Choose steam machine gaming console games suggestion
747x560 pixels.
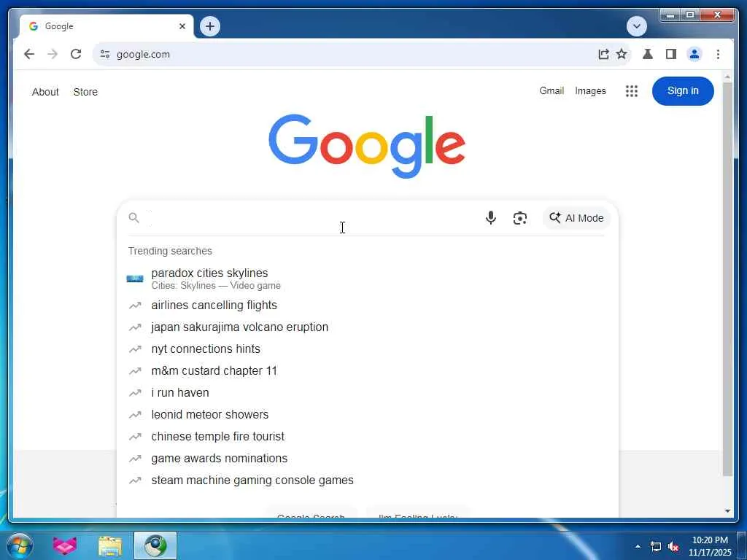(368, 481)
